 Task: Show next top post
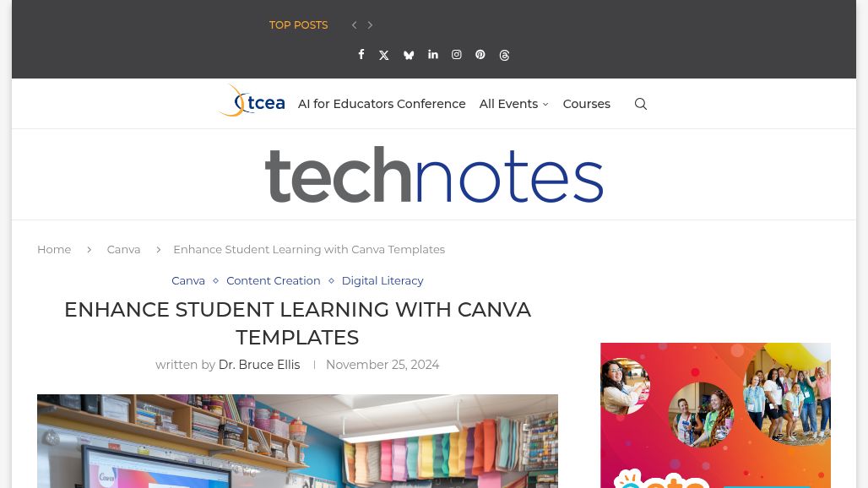[x=370, y=25]
